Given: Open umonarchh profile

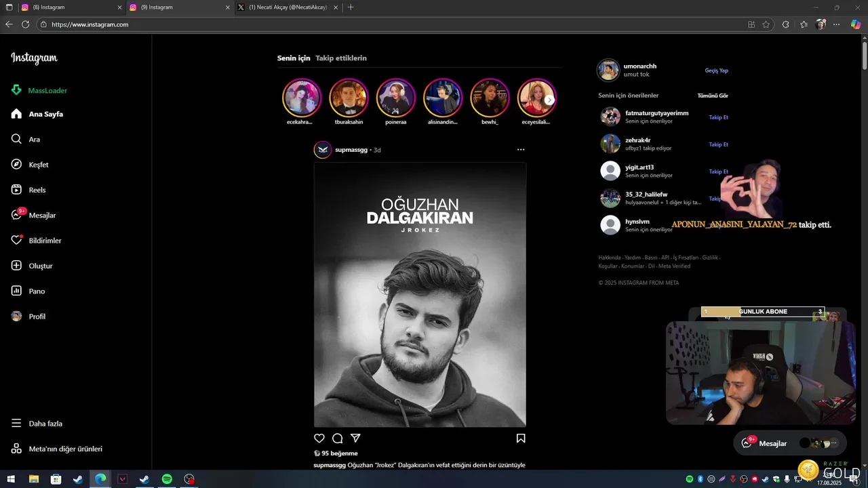Looking at the screenshot, I should [640, 66].
